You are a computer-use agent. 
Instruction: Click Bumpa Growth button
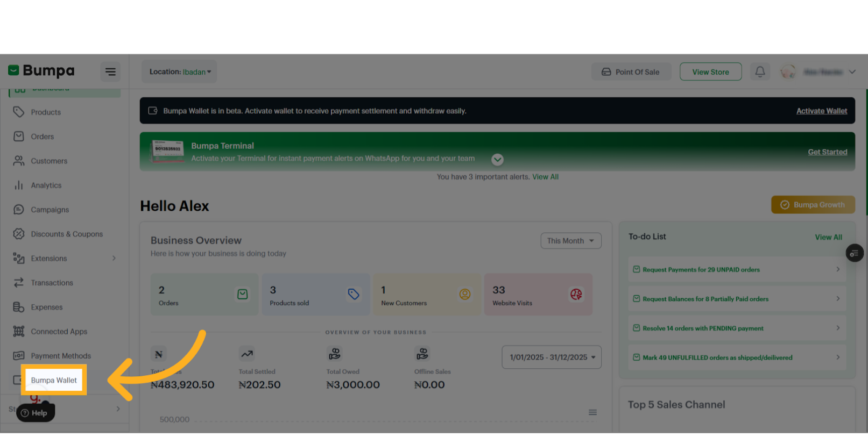tap(813, 205)
